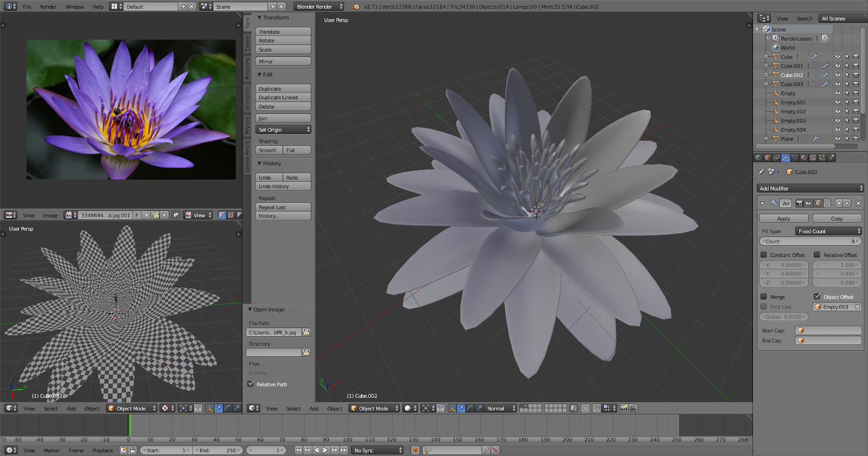Jump to the last frame in the timeline

(x=344, y=450)
